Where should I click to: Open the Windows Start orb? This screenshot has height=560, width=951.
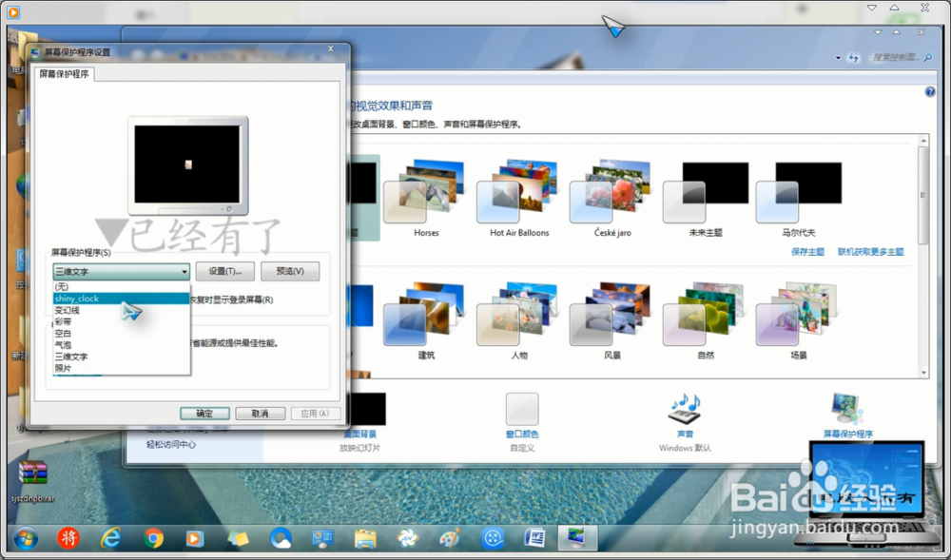pyautogui.click(x=26, y=537)
